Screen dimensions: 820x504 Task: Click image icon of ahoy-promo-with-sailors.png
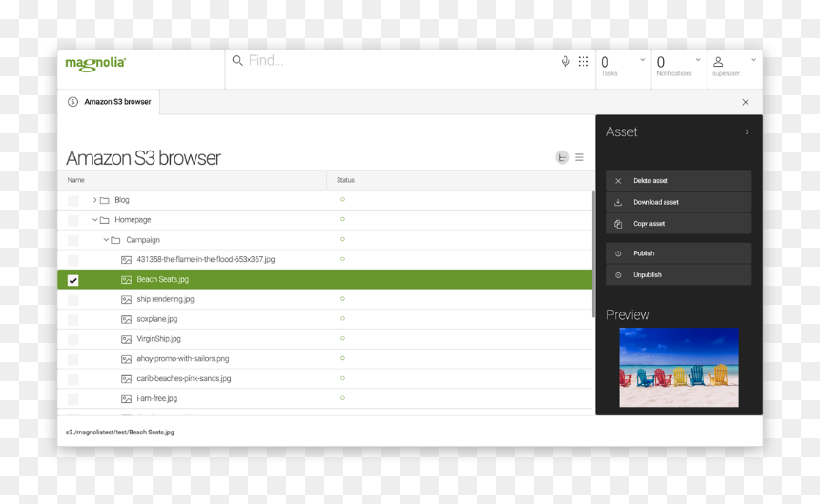tap(126, 359)
